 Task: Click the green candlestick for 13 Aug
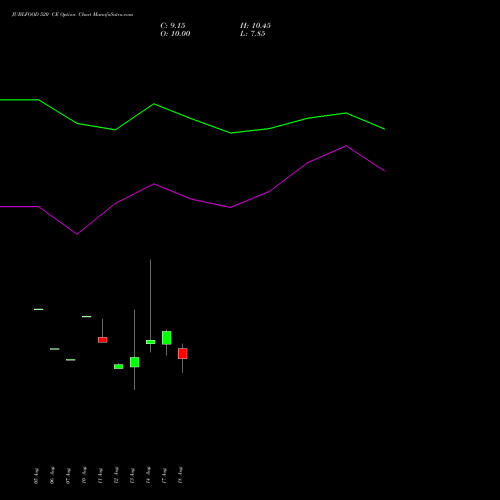[135, 362]
